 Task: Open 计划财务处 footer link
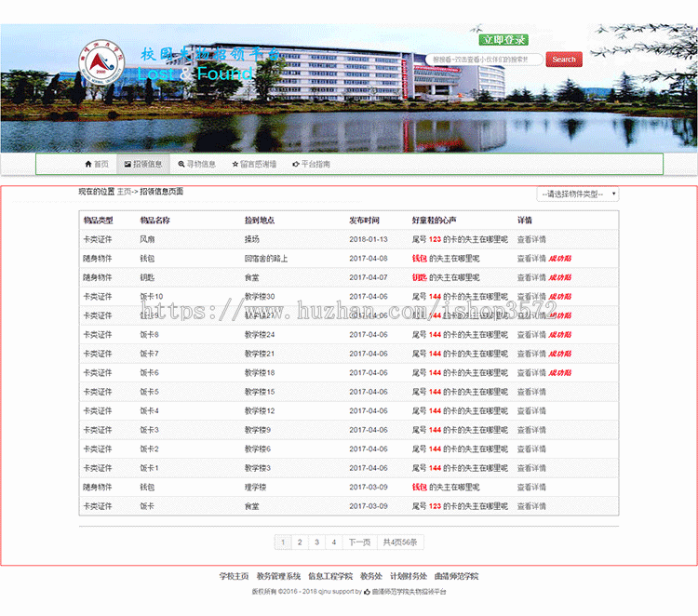(409, 576)
